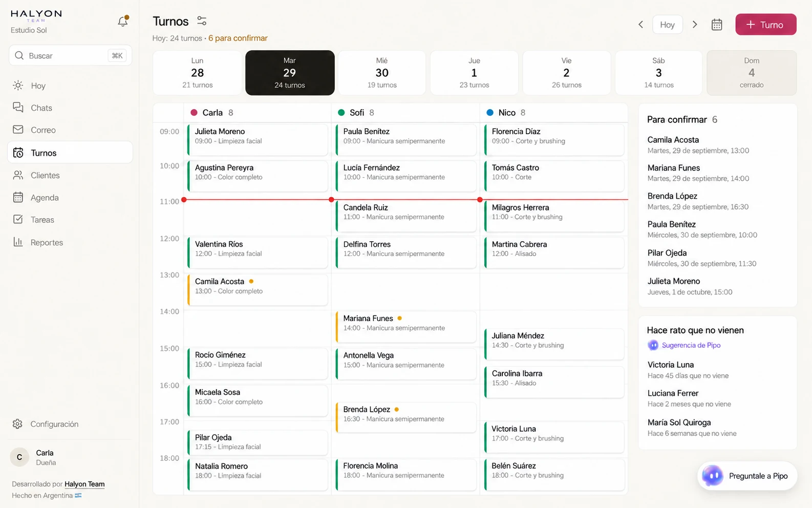Jump to today with the Hoy button
812x508 pixels.
667,25
